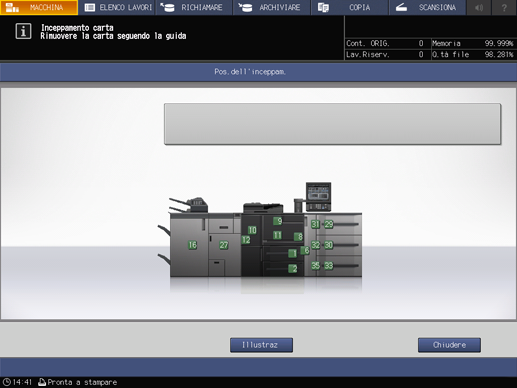
Task: Click the Illustraz button
Action: [261, 345]
